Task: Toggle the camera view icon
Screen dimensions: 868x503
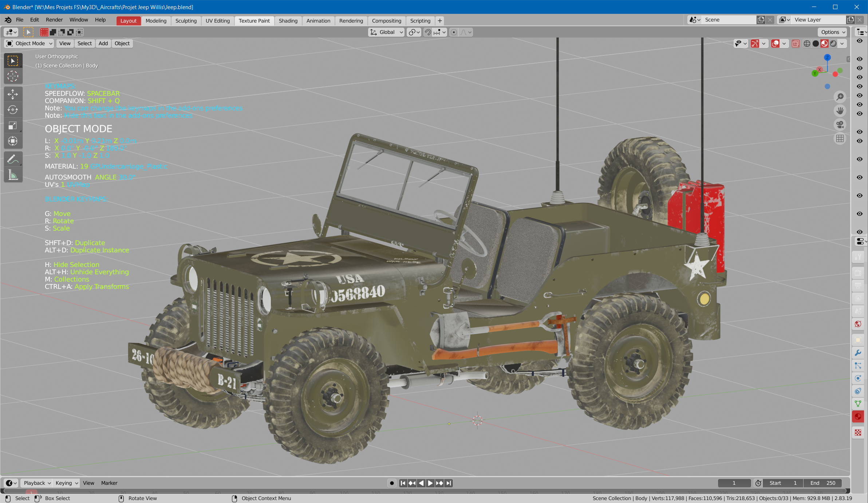Action: click(840, 125)
